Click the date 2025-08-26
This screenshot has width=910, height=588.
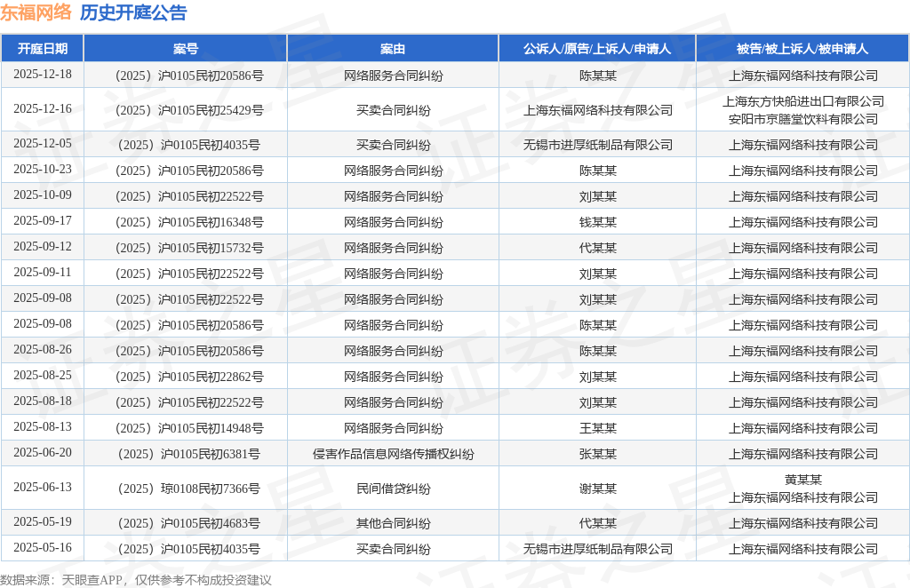(x=43, y=350)
